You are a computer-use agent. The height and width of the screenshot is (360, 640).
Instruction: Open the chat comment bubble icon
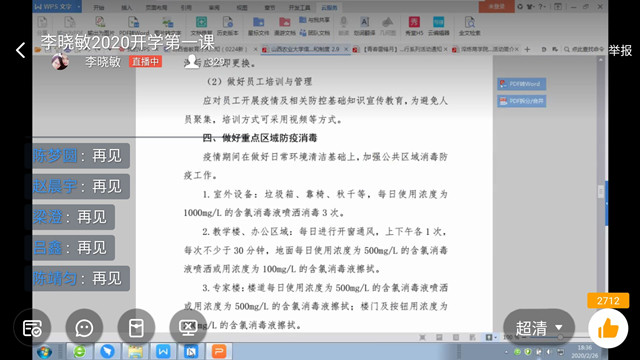[84, 328]
